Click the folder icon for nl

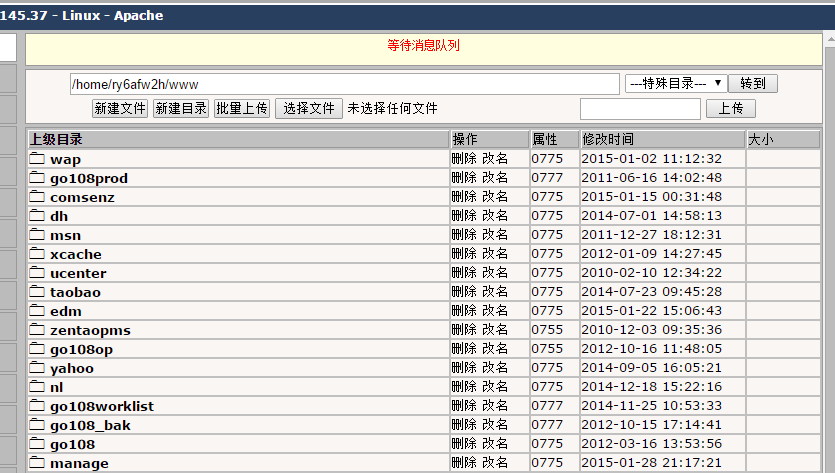[37, 386]
